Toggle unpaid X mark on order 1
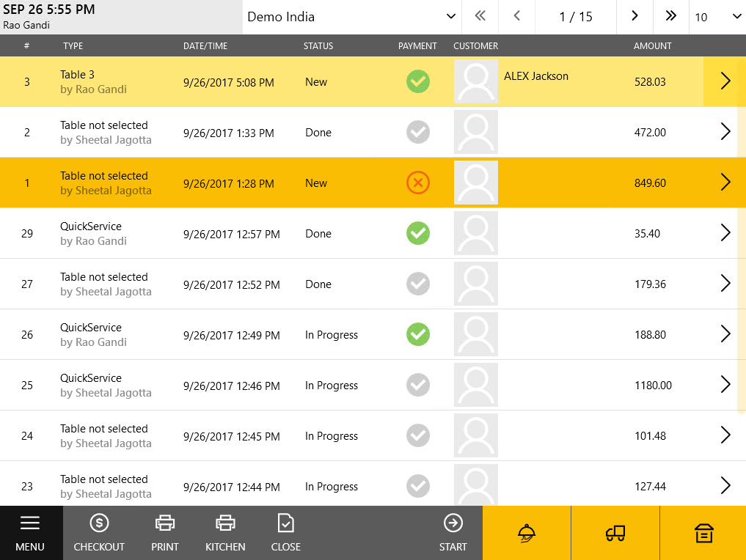746x560 pixels. coord(418,183)
